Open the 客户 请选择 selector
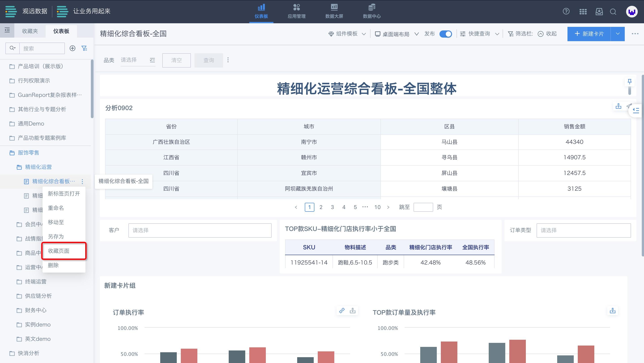 tap(200, 230)
